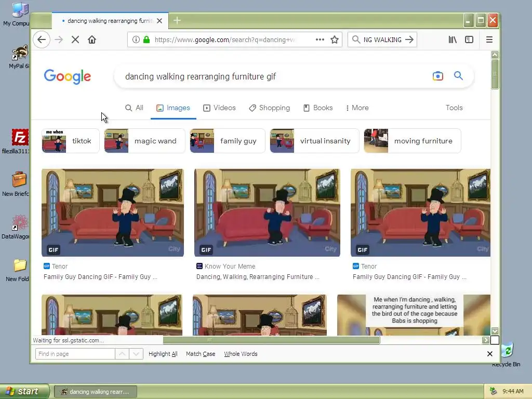This screenshot has height=399, width=532.
Task: Filter results by virtual insanity chip
Action: click(x=314, y=141)
